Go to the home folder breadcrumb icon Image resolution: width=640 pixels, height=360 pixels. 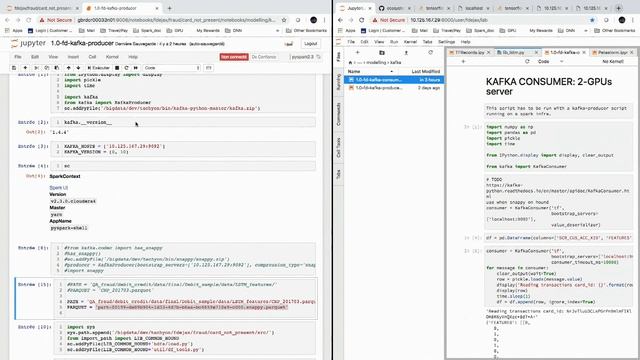[x=350, y=62]
